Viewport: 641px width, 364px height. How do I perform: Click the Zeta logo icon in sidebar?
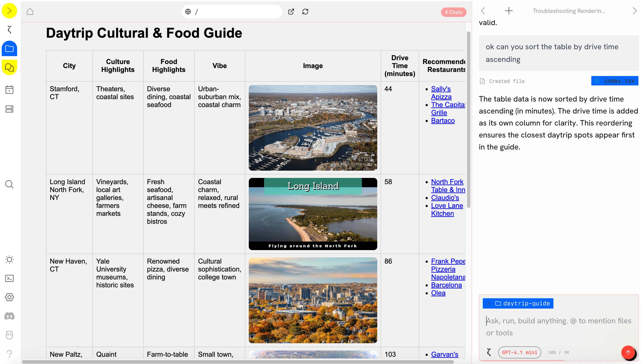(9, 30)
